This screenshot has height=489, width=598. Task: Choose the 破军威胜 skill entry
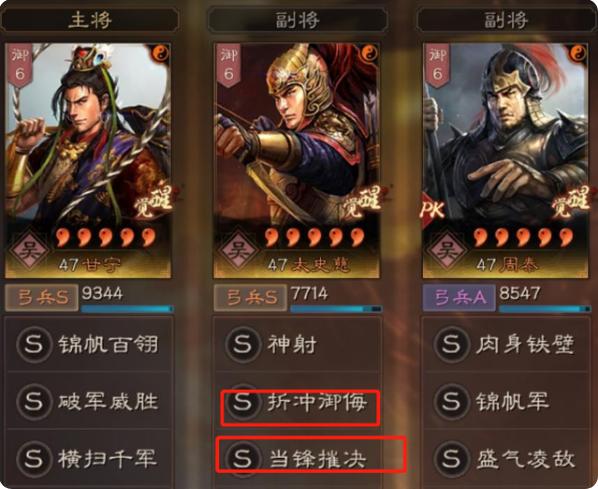tap(89, 401)
